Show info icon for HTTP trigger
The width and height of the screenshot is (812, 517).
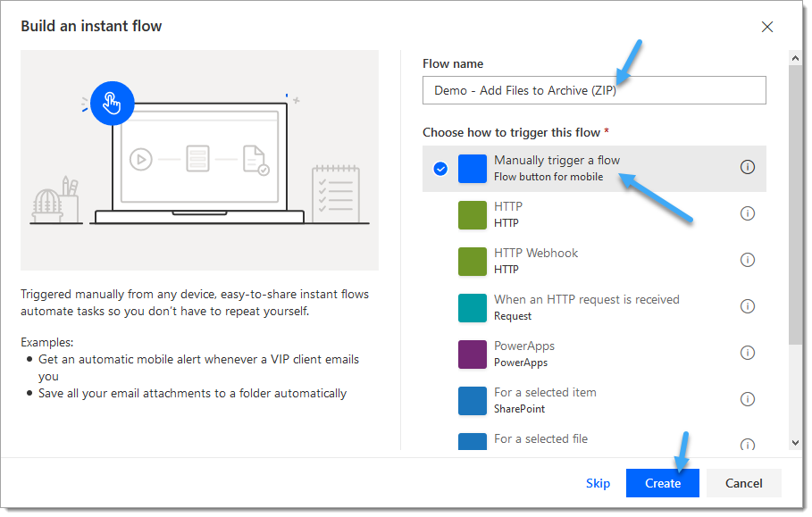click(747, 213)
